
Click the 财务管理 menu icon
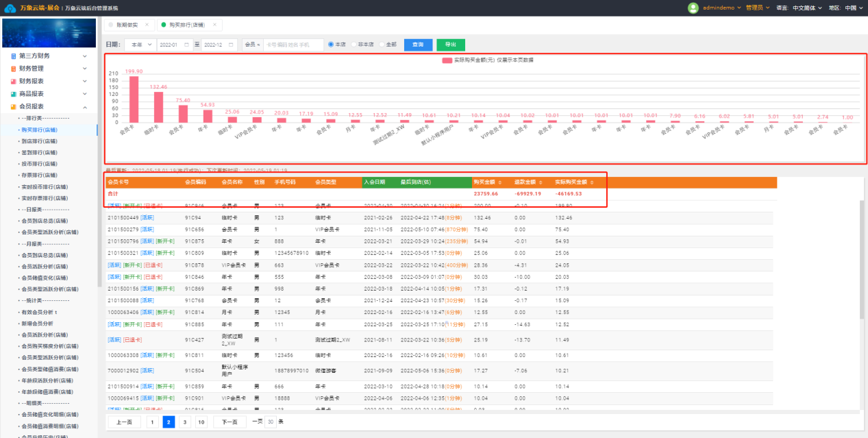[13, 69]
